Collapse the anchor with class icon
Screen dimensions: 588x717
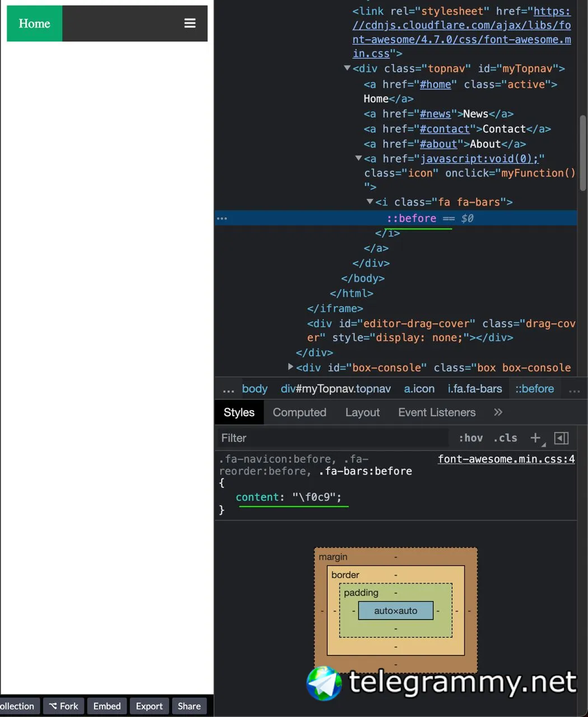358,159
